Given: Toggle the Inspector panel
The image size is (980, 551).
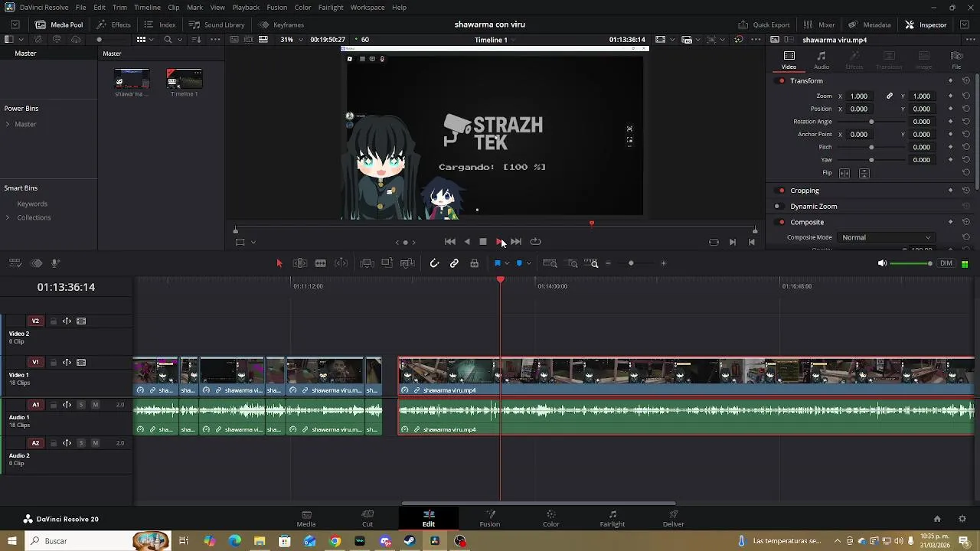Looking at the screenshot, I should click(x=926, y=24).
